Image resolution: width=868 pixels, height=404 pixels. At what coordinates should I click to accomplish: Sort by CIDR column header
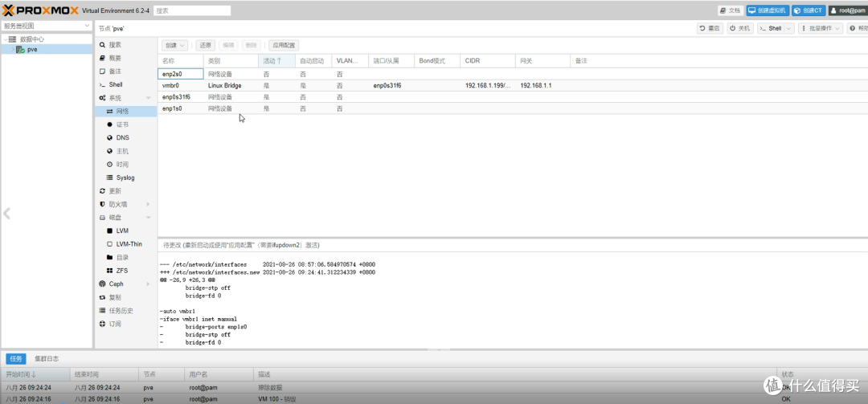[x=488, y=61]
